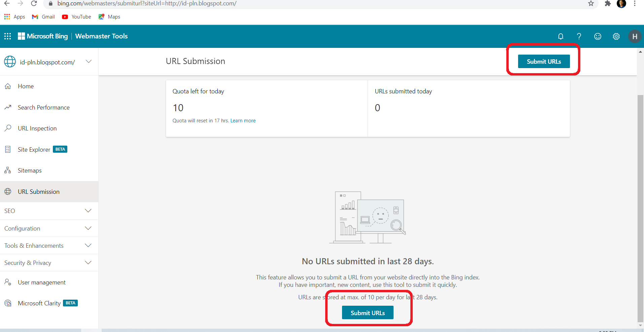Open Microsoft Clarity page
644x332 pixels.
[49, 303]
